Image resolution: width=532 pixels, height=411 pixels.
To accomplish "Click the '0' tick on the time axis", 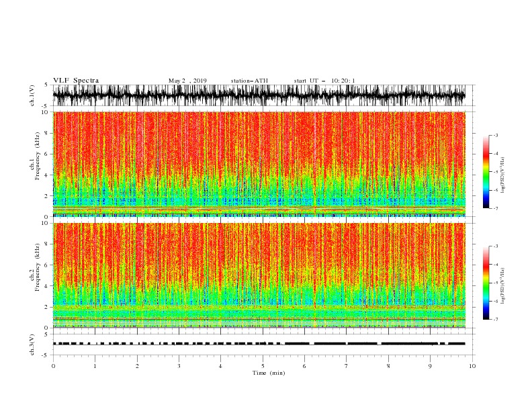I will tap(53, 366).
